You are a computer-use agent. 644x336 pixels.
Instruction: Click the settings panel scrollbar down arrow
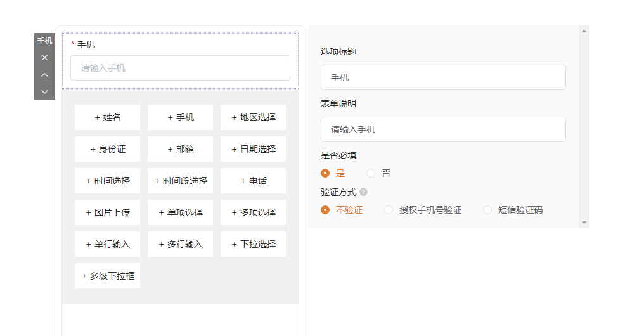point(584,223)
